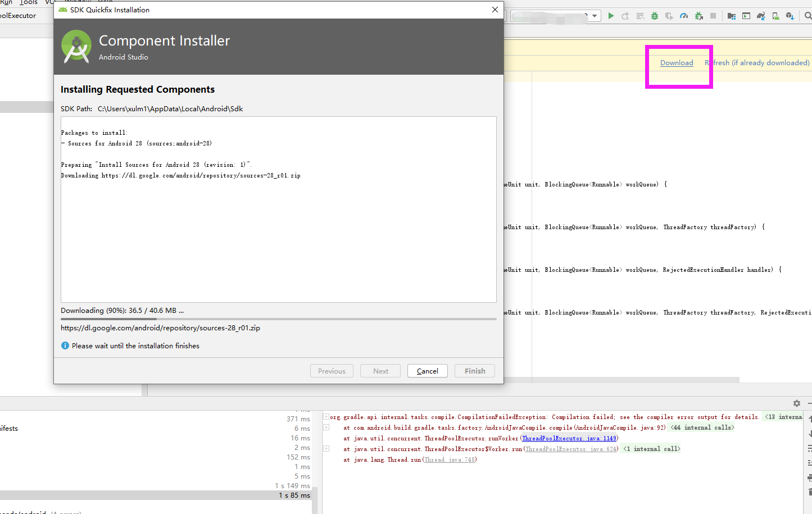
Task: Click the 'Sources for Android 28' log line
Action: click(x=137, y=143)
